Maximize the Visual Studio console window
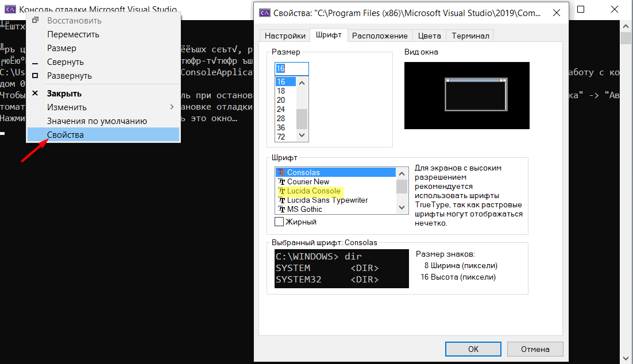Image resolution: width=633 pixels, height=364 pixels. click(x=581, y=9)
